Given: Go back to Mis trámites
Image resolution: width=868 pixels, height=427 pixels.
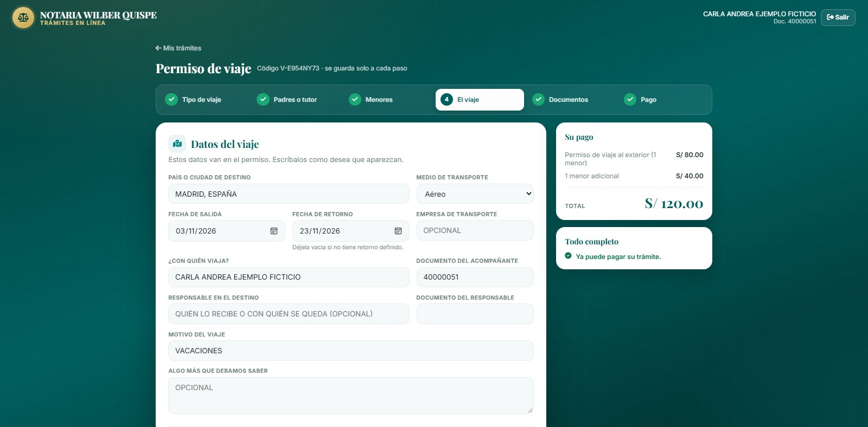Looking at the screenshot, I should 178,48.
